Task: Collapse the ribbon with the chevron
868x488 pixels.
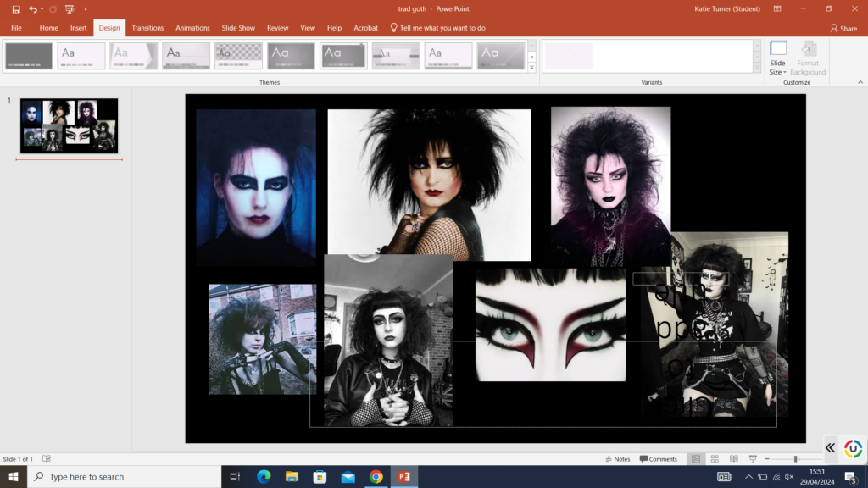Action: pos(860,82)
